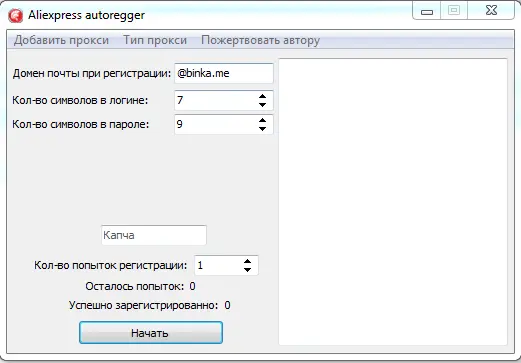Increase password character count with up arrow
This screenshot has width=521, height=363.
coord(262,120)
